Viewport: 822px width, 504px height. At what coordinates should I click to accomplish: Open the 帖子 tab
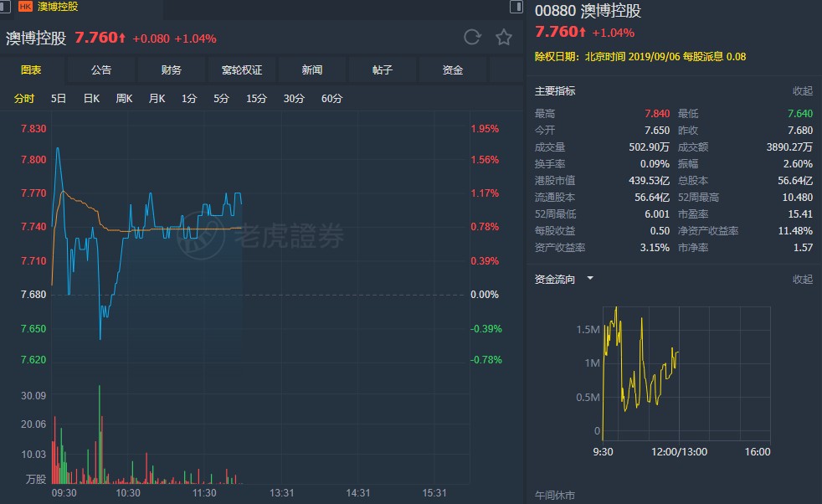coord(382,69)
